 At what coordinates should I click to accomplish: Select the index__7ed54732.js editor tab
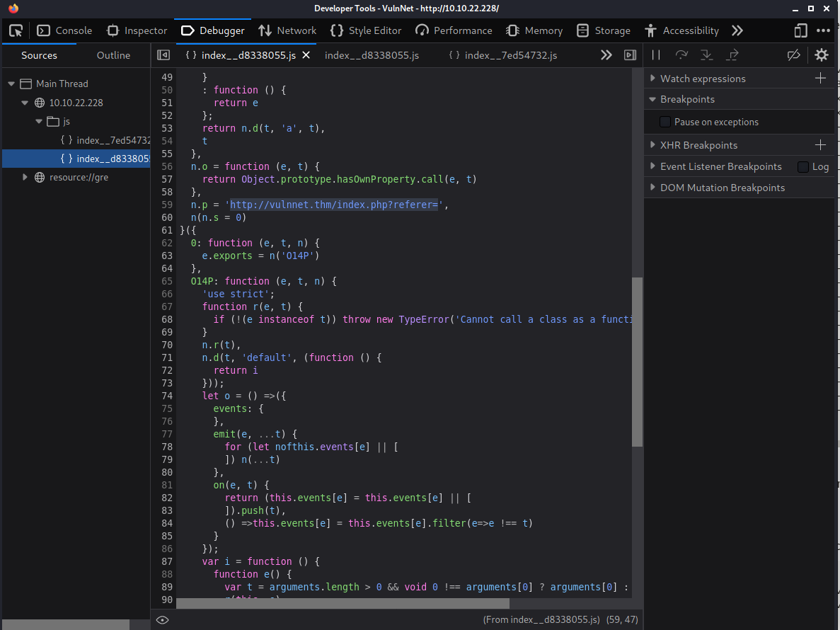[x=503, y=55]
